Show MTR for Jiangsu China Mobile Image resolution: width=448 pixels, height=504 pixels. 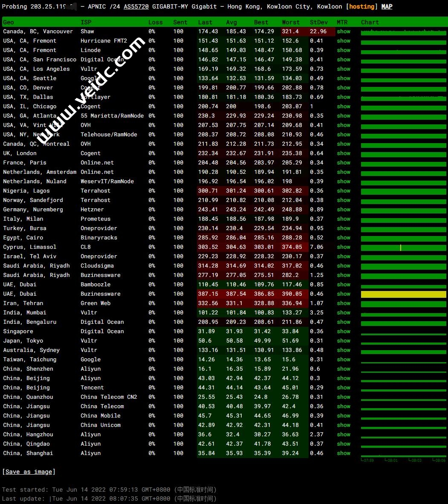tap(344, 416)
